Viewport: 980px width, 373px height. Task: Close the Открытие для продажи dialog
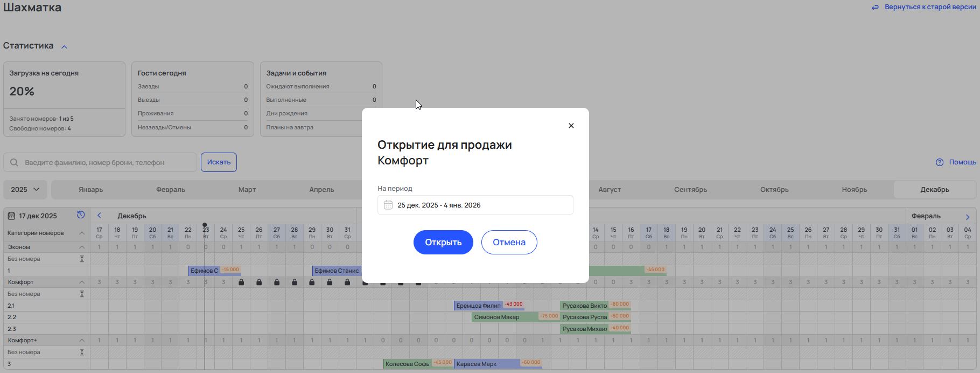pyautogui.click(x=571, y=126)
